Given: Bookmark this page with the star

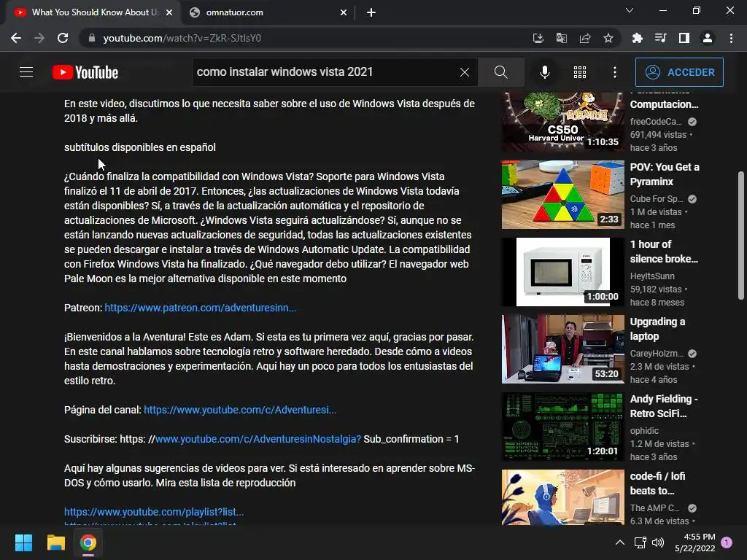Looking at the screenshot, I should (x=608, y=38).
